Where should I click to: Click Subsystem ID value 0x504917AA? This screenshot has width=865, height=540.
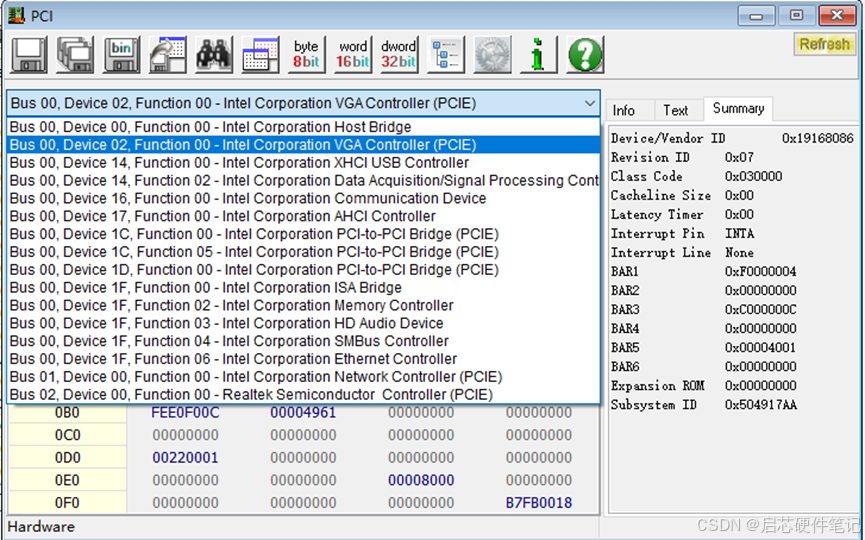(761, 405)
